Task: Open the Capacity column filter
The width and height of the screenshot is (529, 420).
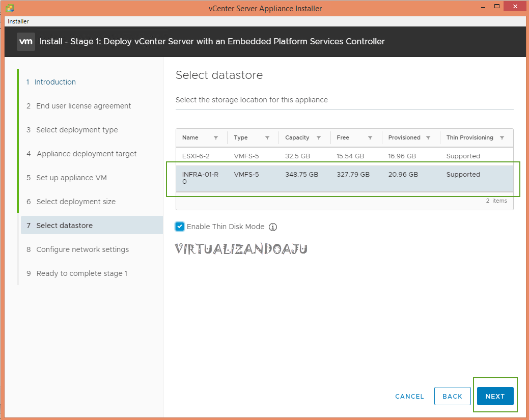Action: (x=319, y=138)
